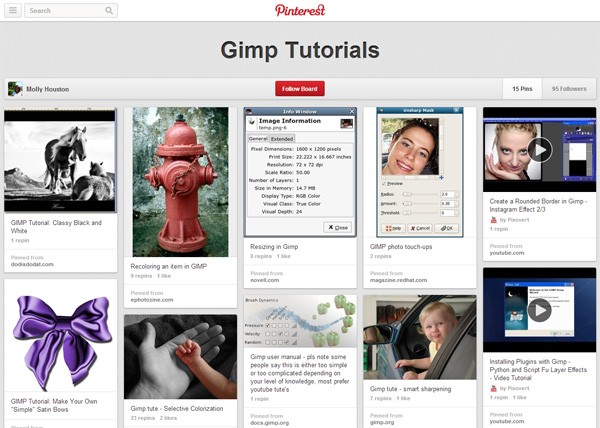
Task: Click the Gimp Tutorials board title
Action: point(300,50)
